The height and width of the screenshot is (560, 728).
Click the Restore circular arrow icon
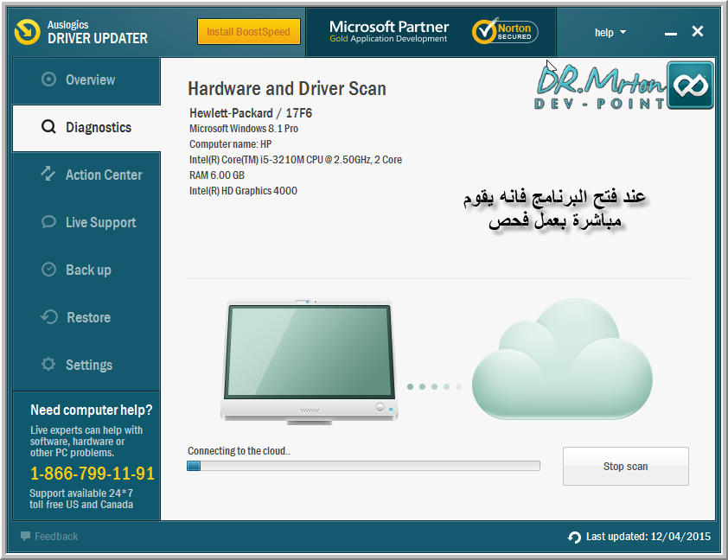[x=49, y=317]
